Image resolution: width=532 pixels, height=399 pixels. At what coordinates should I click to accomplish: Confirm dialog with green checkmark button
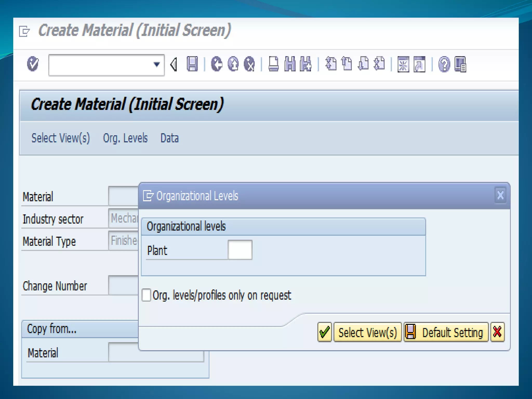tap(324, 332)
